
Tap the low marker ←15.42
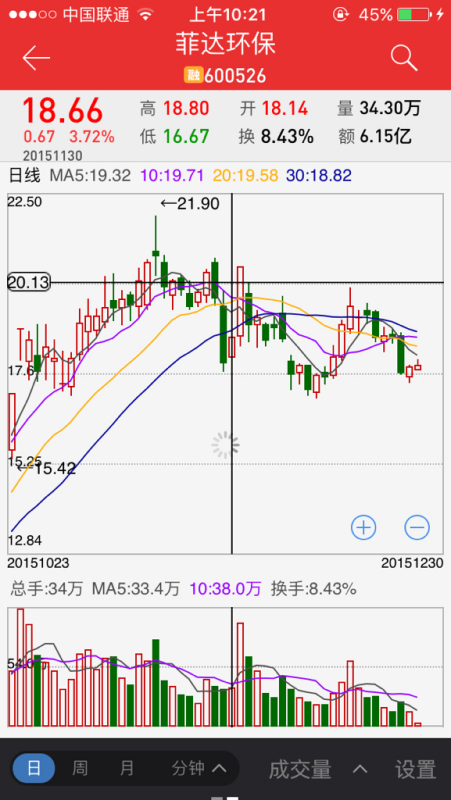(46, 468)
